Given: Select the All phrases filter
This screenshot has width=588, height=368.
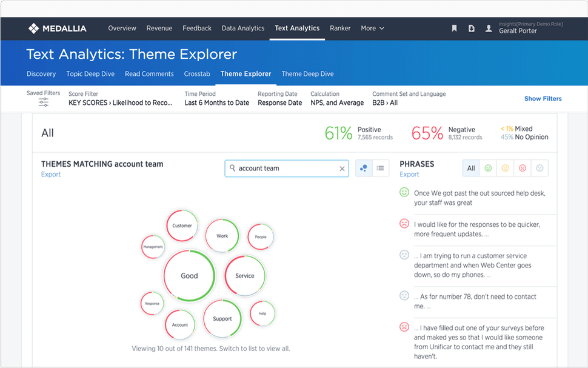Looking at the screenshot, I should click(471, 169).
